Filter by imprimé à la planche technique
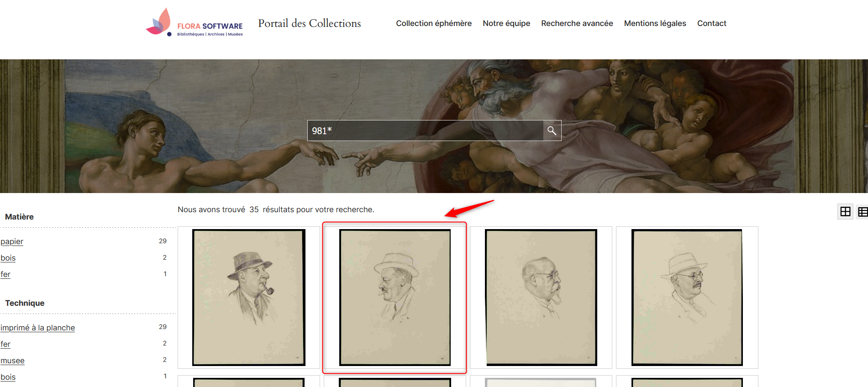The height and width of the screenshot is (387, 868). (37, 328)
